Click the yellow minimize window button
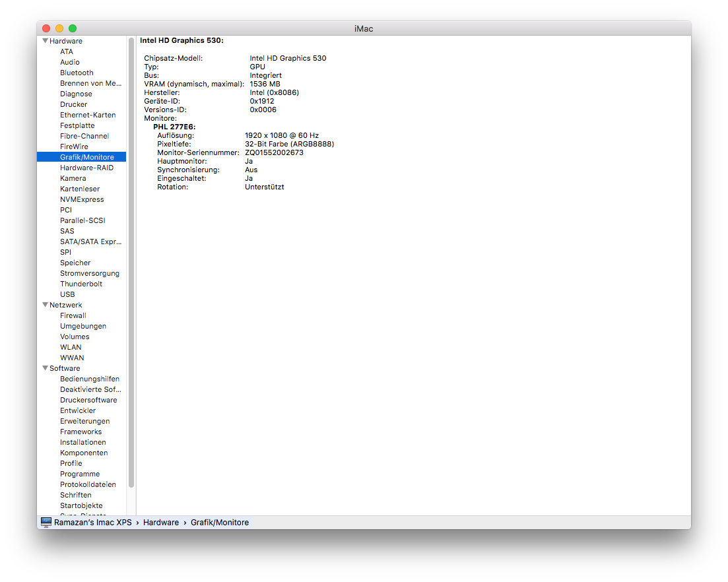Image resolution: width=728 pixels, height=582 pixels. [x=59, y=28]
